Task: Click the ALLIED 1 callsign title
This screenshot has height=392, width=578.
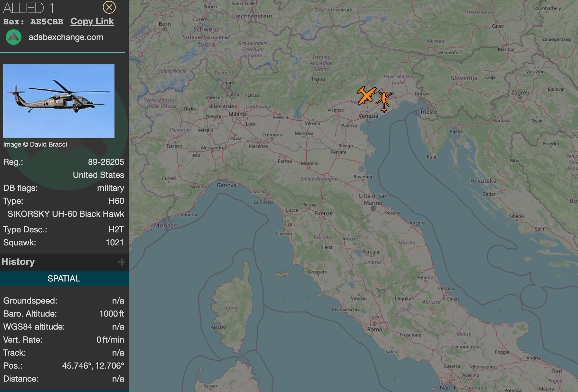Action: tap(29, 8)
